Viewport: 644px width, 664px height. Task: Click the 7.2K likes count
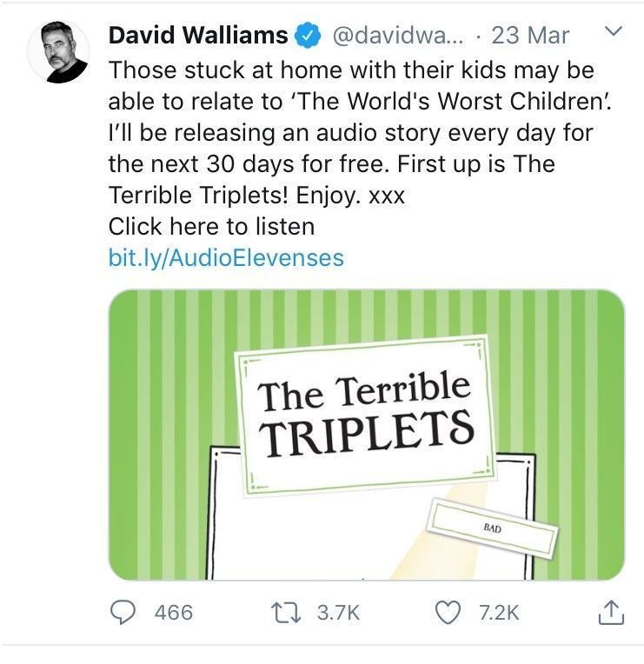tap(499, 613)
